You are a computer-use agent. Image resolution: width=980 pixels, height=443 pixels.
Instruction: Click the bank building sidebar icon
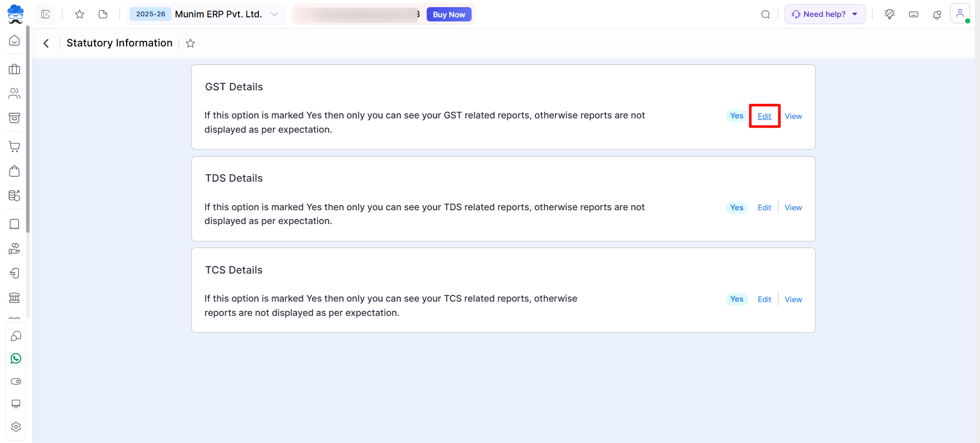click(15, 298)
